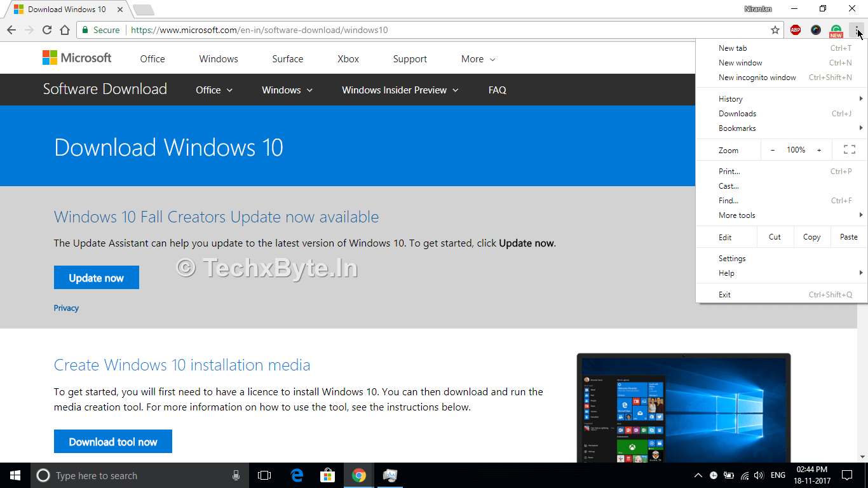This screenshot has height=488, width=868.
Task: Choose Print... from Chrome menu
Action: (782, 172)
